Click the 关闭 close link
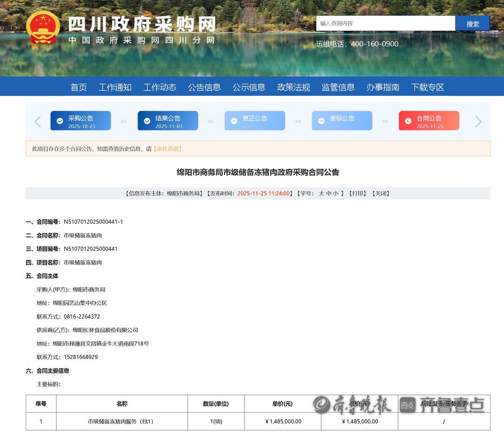The image size is (504, 435). pyautogui.click(x=380, y=193)
